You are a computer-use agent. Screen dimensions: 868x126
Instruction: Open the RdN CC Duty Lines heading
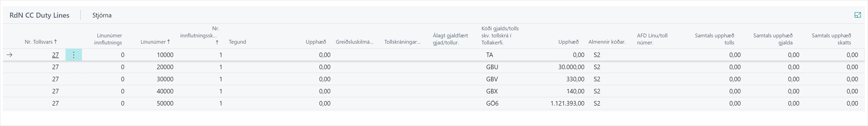[x=39, y=15]
